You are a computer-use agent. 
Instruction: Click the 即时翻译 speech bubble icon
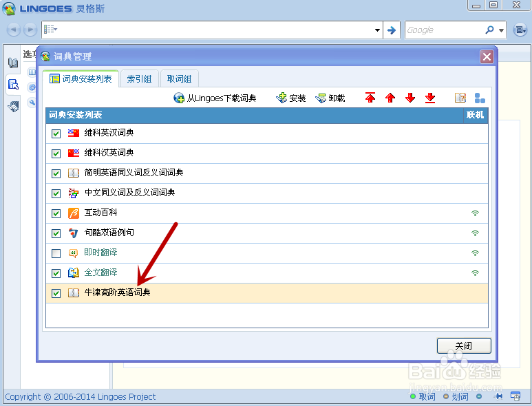[73, 253]
